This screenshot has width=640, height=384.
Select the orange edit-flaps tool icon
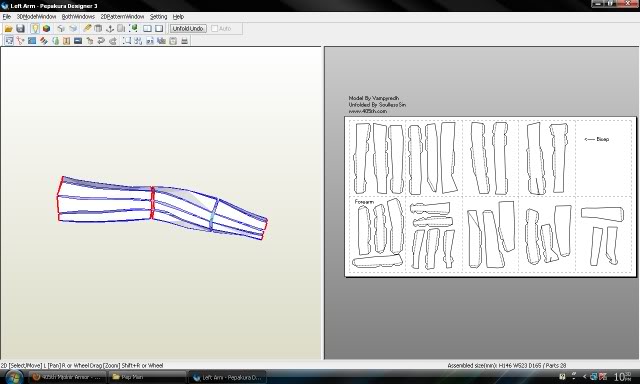tap(66, 40)
